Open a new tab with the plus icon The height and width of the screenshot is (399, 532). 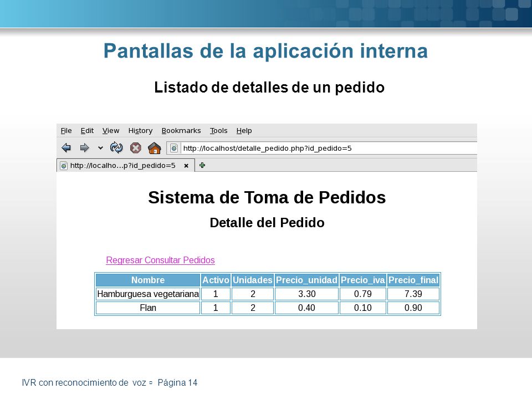click(x=202, y=165)
